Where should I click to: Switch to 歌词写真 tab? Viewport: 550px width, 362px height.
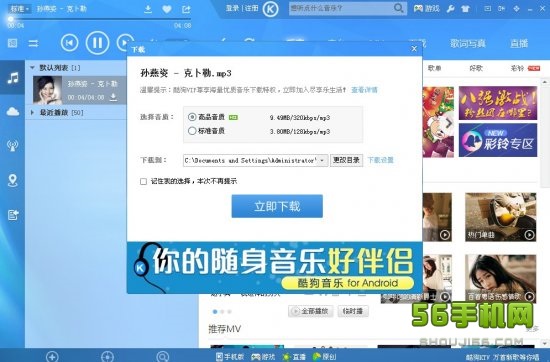(468, 43)
